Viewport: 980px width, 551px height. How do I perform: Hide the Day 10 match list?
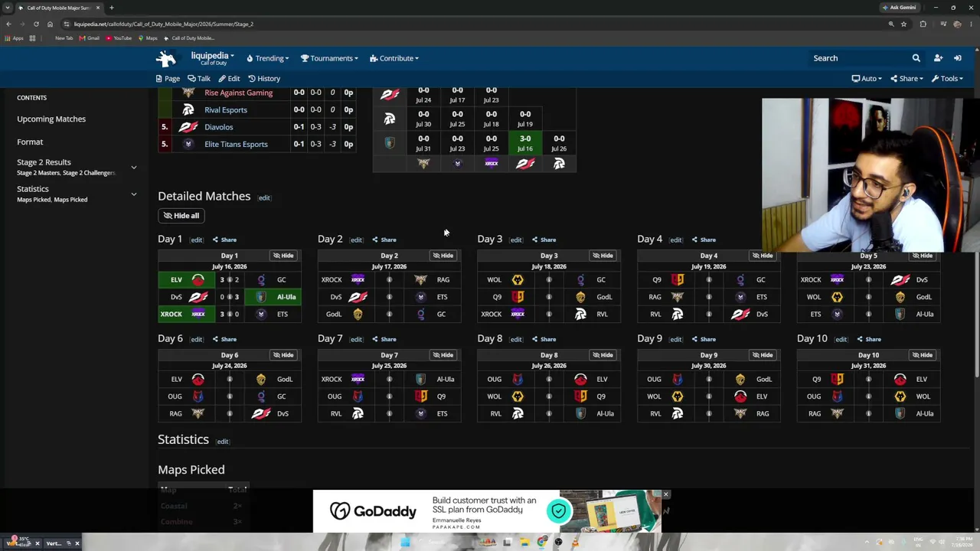pos(923,355)
